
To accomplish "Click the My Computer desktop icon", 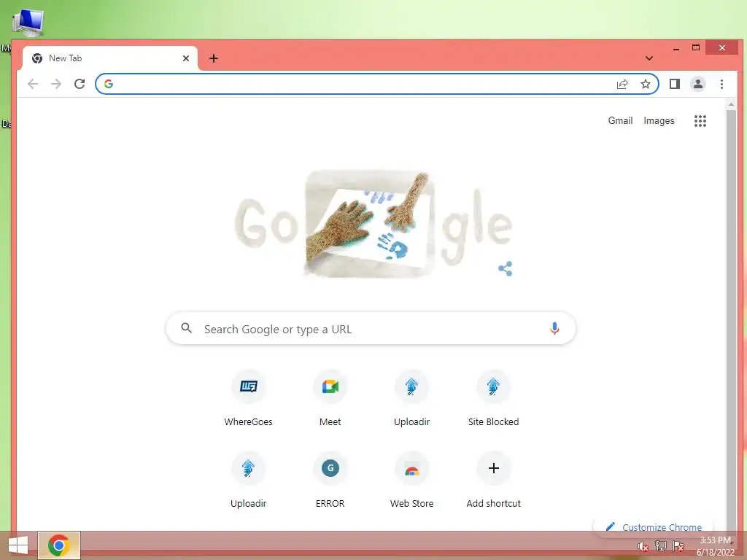I will pyautogui.click(x=28, y=23).
